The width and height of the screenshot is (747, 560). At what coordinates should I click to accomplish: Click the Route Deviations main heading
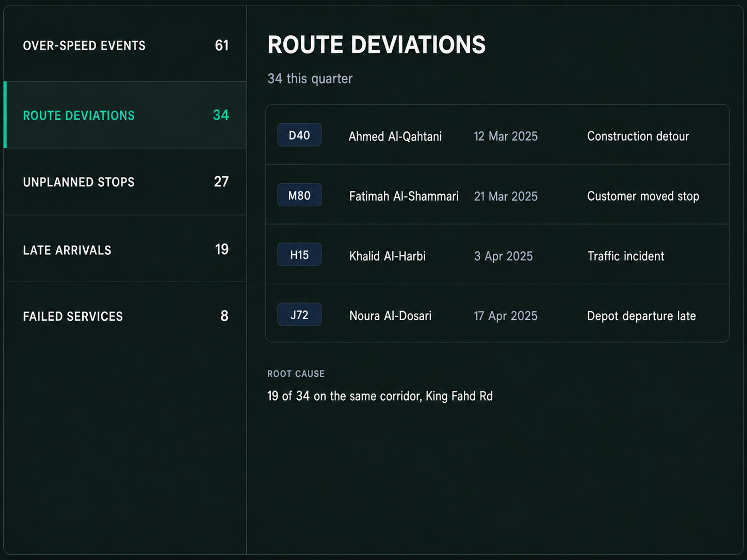point(377,45)
